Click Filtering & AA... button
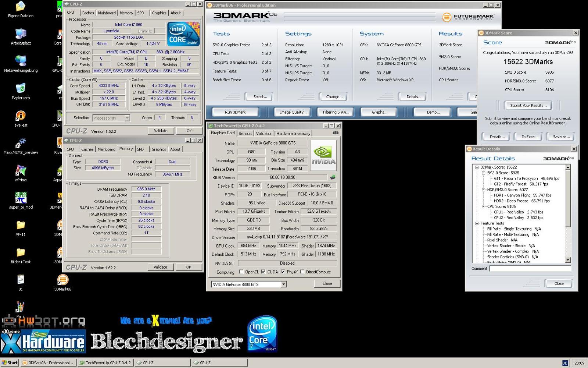 (336, 112)
